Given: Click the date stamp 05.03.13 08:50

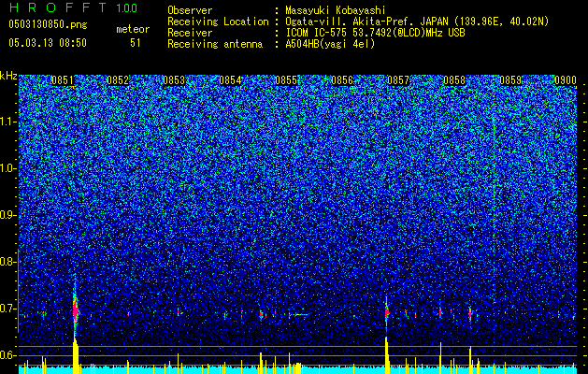Looking at the screenshot, I should point(48,43).
